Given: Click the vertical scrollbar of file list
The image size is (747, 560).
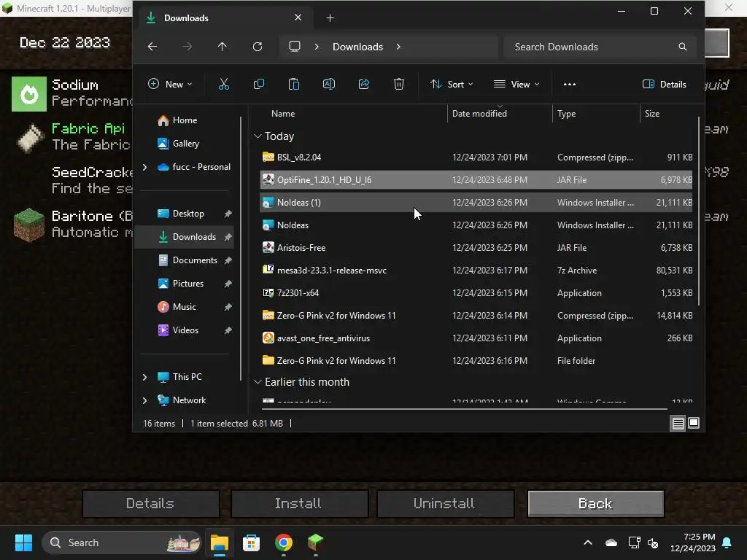Looking at the screenshot, I should pyautogui.click(x=698, y=212).
